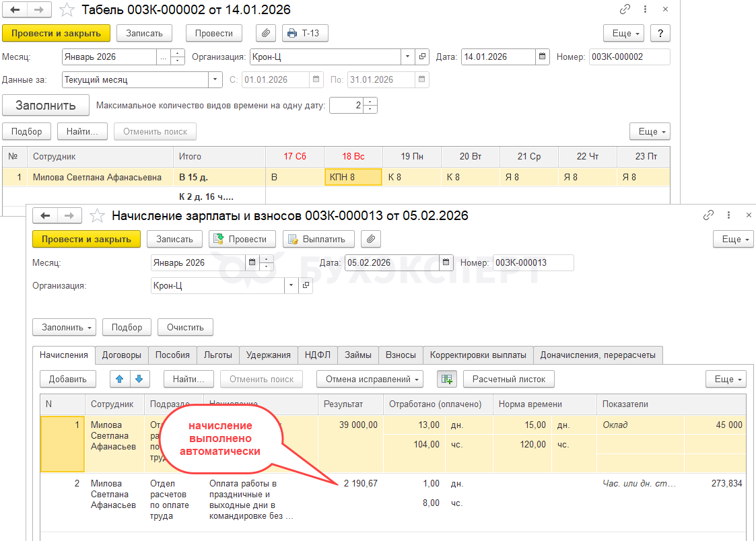Increase maximum time types stepper value
The image size is (756, 541).
click(370, 102)
